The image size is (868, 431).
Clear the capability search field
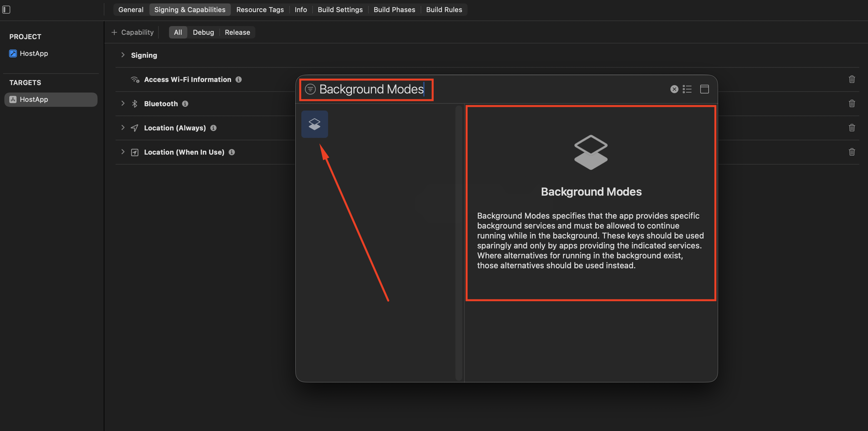pyautogui.click(x=674, y=89)
